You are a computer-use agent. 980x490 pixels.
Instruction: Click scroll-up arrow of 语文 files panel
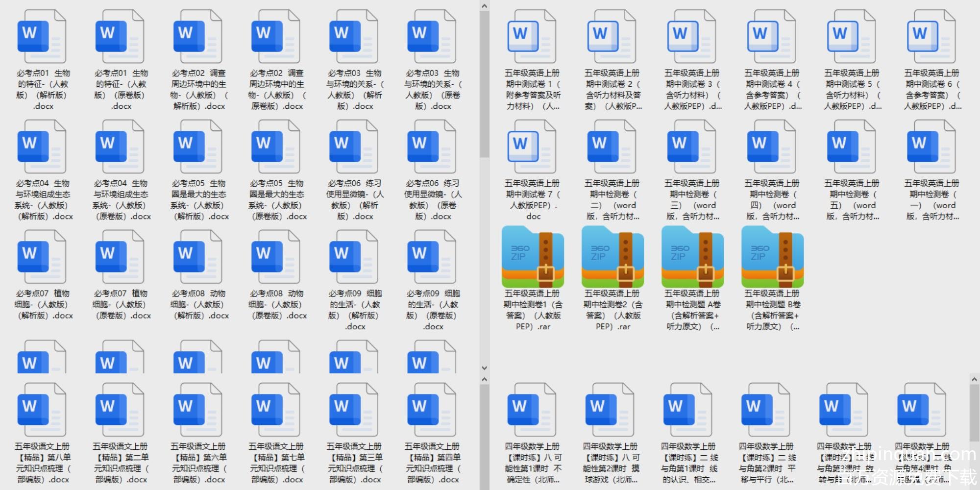(484, 379)
